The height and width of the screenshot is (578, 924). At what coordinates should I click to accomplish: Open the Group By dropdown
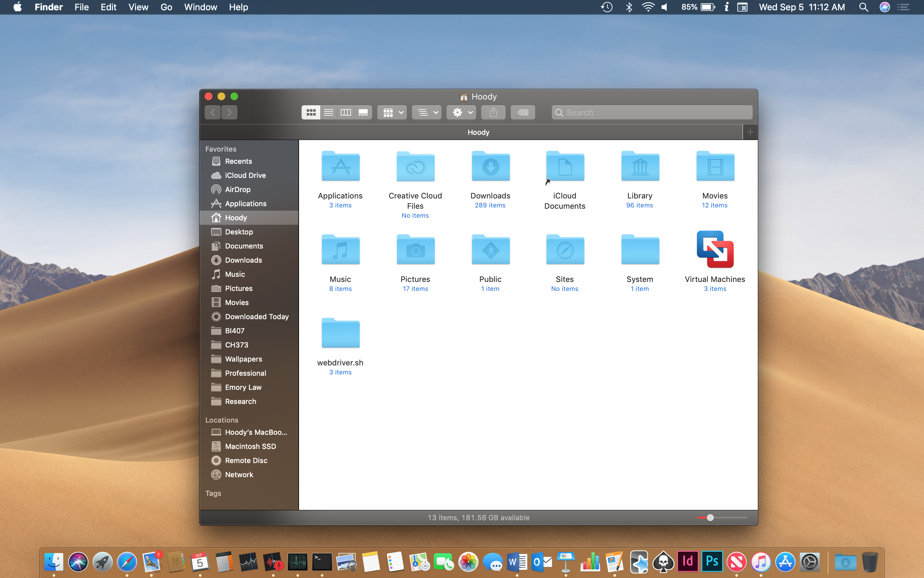click(392, 112)
